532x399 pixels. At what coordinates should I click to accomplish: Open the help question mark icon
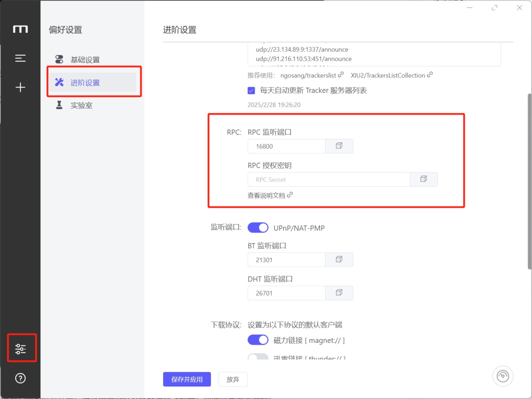pyautogui.click(x=20, y=378)
